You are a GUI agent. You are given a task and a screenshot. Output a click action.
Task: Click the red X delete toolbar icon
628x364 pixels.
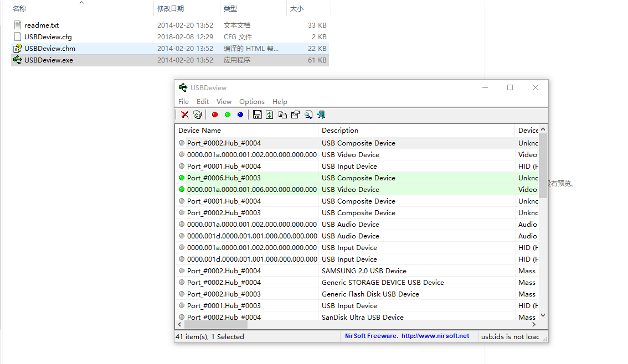click(x=185, y=115)
